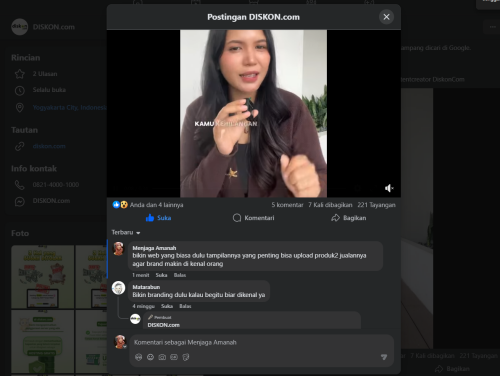
Task: Open the first photo thumbnail under Foto
Action: [x=42, y=277]
